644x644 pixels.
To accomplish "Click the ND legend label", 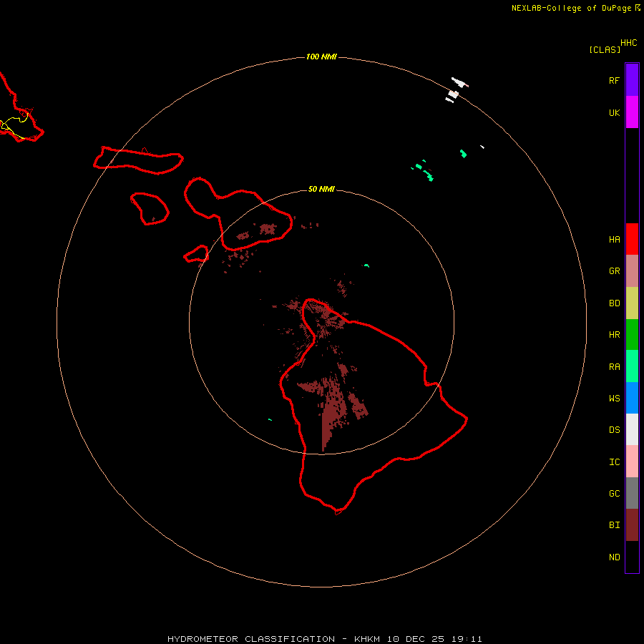I will click(614, 557).
